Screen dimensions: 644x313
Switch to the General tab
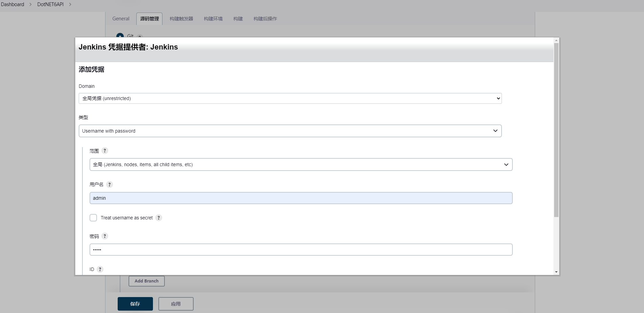click(x=121, y=19)
